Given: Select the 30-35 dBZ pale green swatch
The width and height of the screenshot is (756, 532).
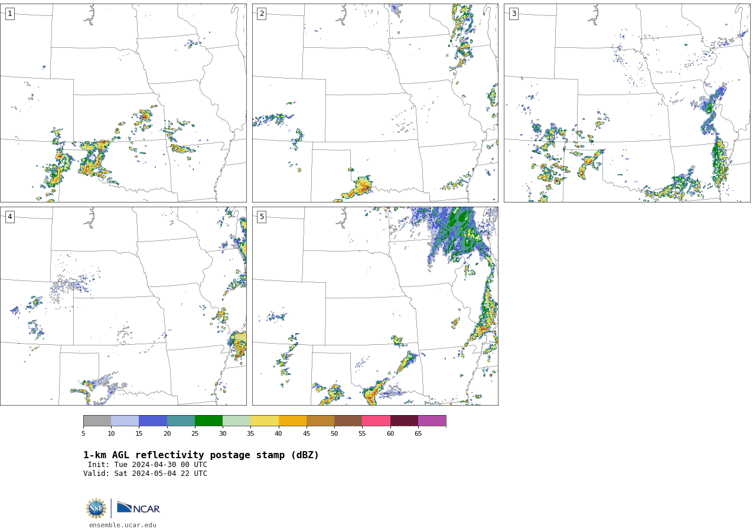Looking at the screenshot, I should point(236,421).
